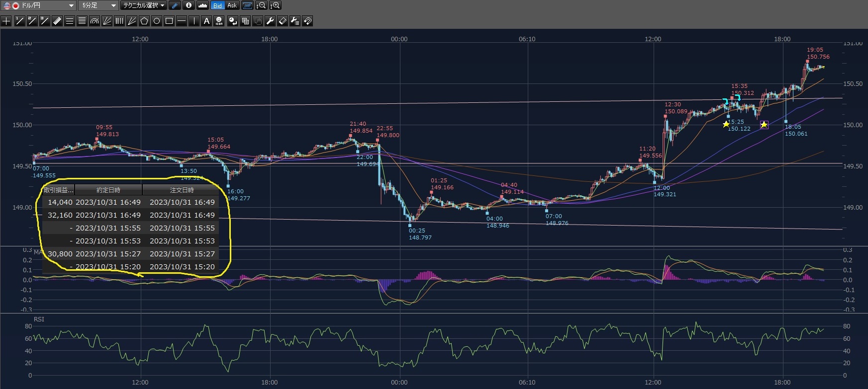Pick the pentagon shape drawing tool
Screen dimensions: 868x389
coord(144,21)
